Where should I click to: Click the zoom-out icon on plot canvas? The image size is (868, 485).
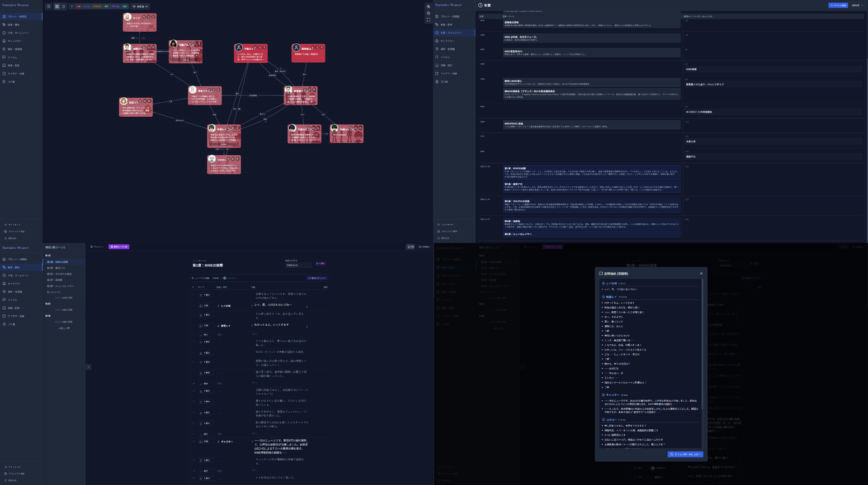428,13
